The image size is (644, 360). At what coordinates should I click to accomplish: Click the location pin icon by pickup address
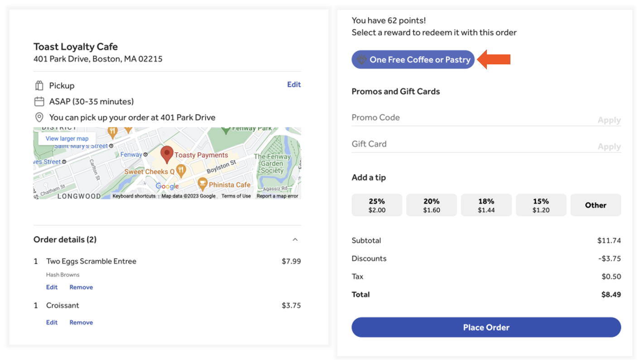coord(39,117)
